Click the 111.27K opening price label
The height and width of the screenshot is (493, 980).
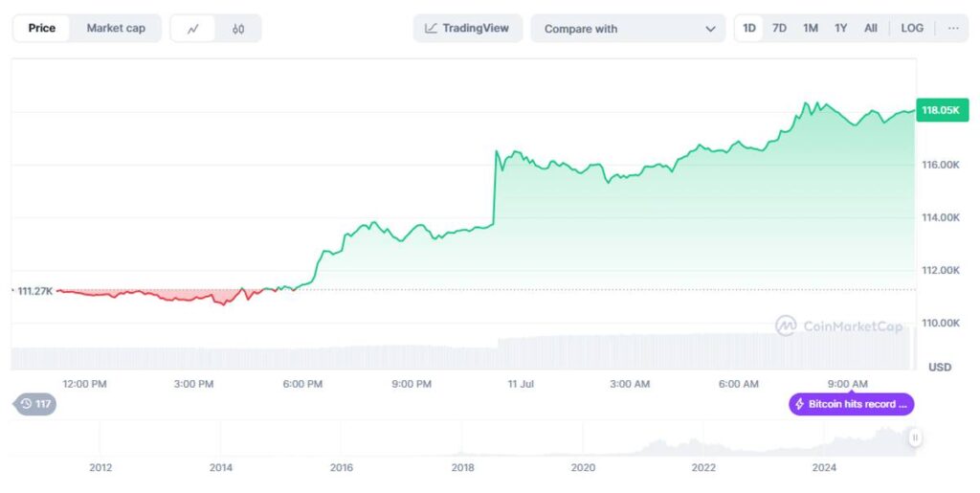[35, 291]
